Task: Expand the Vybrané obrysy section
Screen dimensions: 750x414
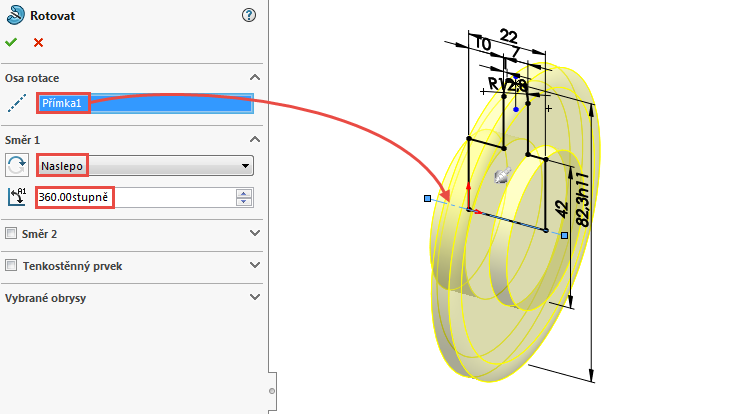Action: pos(255,297)
